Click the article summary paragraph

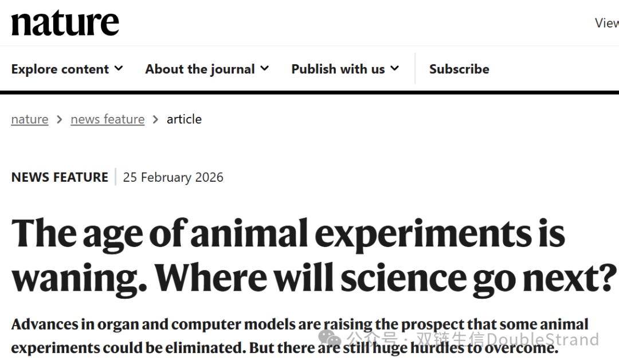coord(287,336)
